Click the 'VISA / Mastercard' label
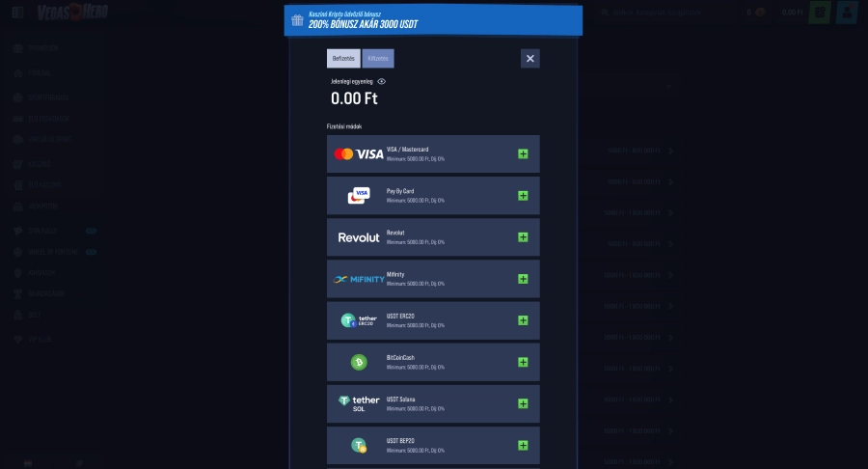Image resolution: width=868 pixels, height=469 pixels. (407, 150)
